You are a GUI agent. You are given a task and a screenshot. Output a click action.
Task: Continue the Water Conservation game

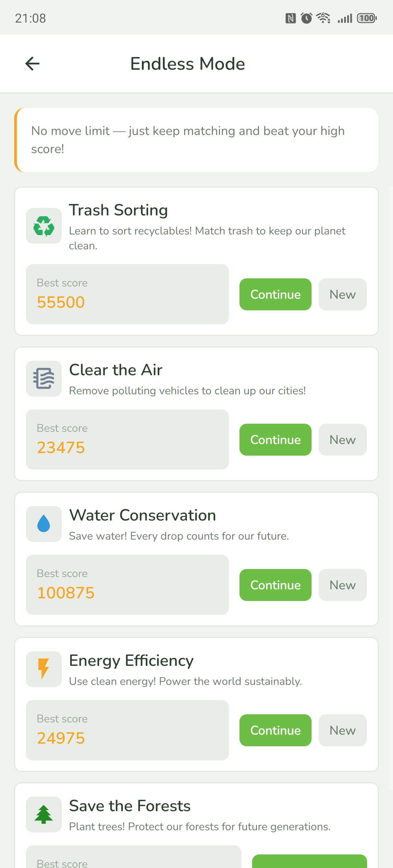(275, 584)
